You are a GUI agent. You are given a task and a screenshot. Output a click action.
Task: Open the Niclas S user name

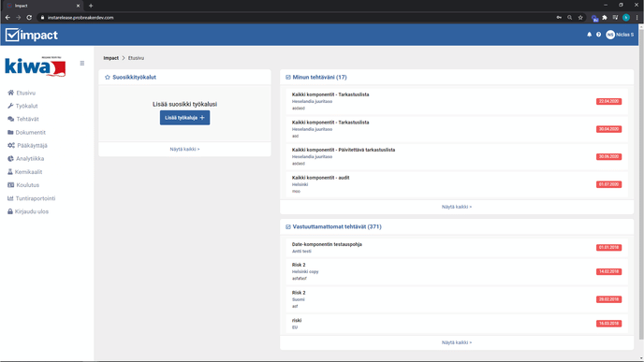(x=624, y=35)
